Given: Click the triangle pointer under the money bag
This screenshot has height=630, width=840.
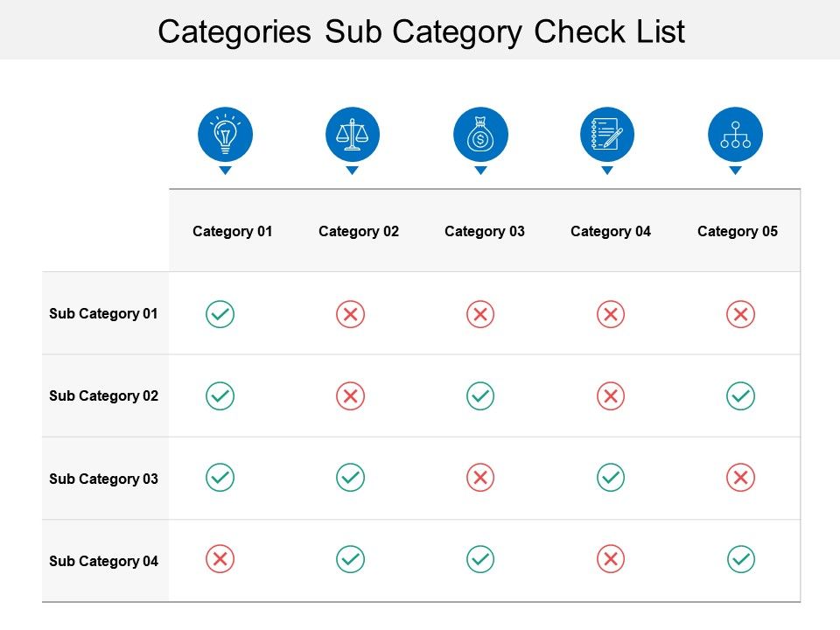Looking at the screenshot, I should (480, 171).
